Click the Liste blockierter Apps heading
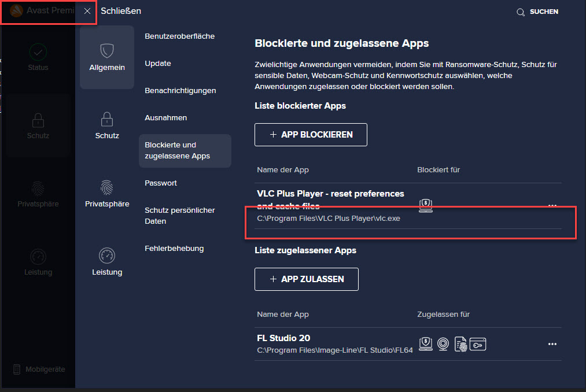The width and height of the screenshot is (586, 392). (x=300, y=106)
